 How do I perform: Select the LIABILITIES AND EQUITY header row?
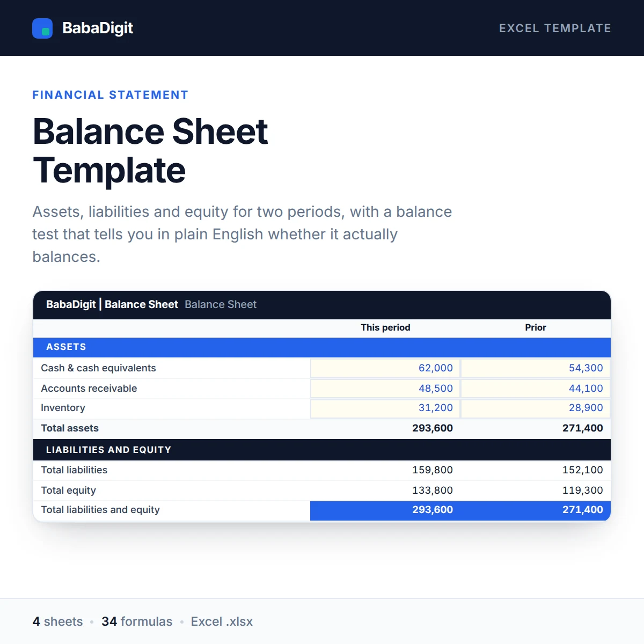[322, 450]
